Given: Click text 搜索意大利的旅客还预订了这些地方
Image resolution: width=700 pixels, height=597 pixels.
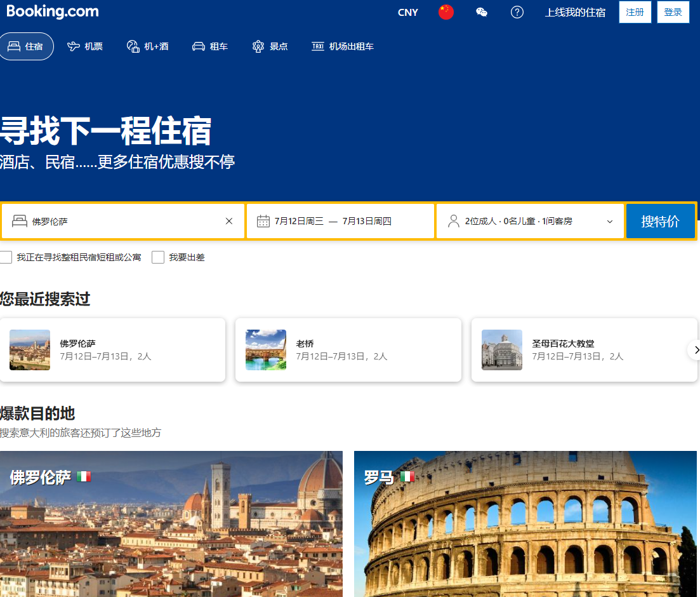Looking at the screenshot, I should [81, 433].
